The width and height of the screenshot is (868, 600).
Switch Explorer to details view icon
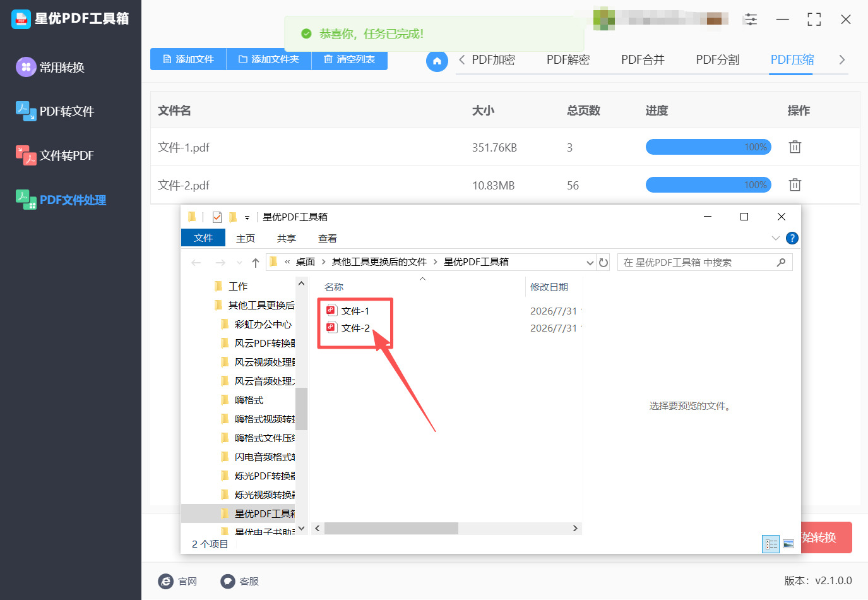[x=771, y=544]
